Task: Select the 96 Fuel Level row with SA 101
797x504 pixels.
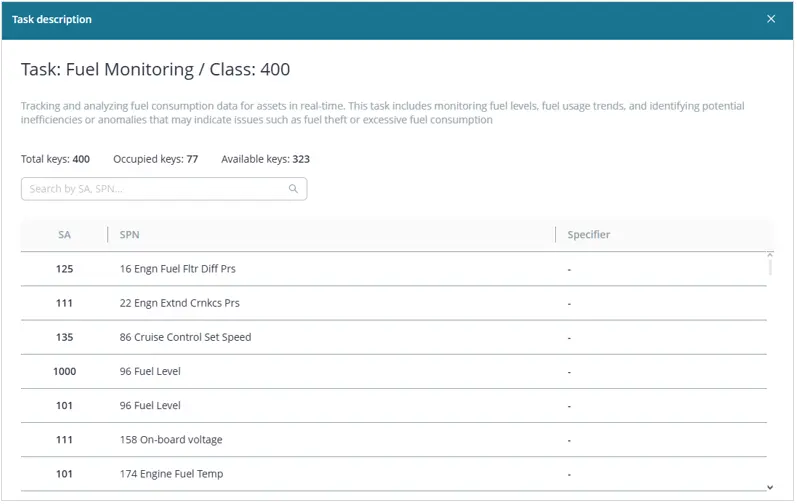Action: click(150, 406)
